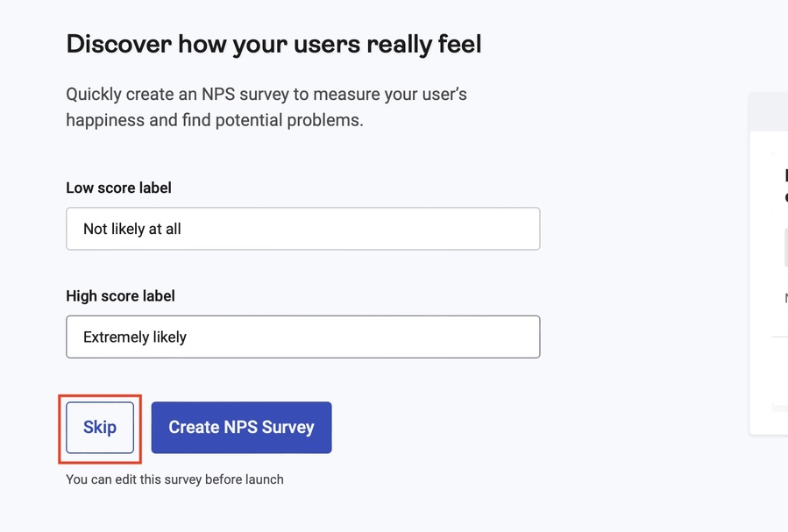Click empty area right of Low score field

tap(640, 229)
